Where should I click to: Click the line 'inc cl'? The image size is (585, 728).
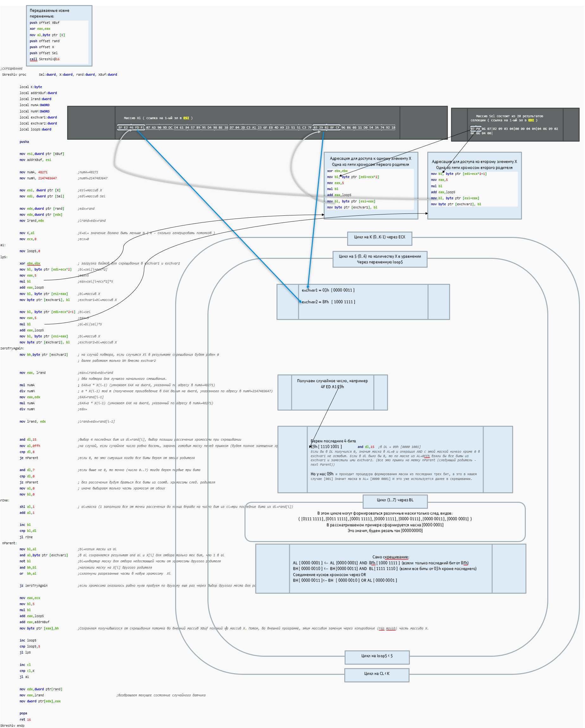25,665
